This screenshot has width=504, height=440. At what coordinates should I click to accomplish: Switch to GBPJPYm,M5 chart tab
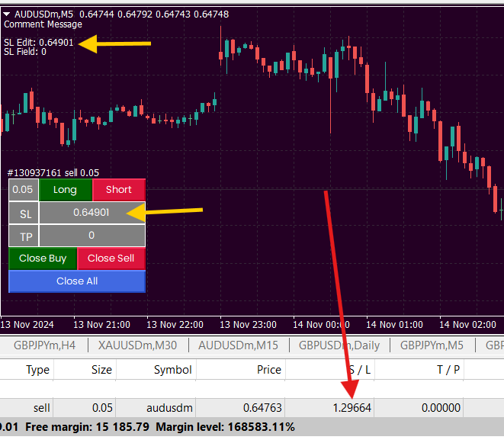432,345
